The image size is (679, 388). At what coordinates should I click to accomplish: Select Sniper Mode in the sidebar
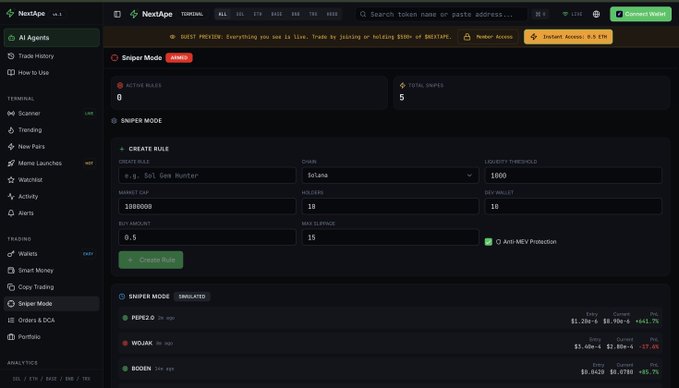pos(52,304)
